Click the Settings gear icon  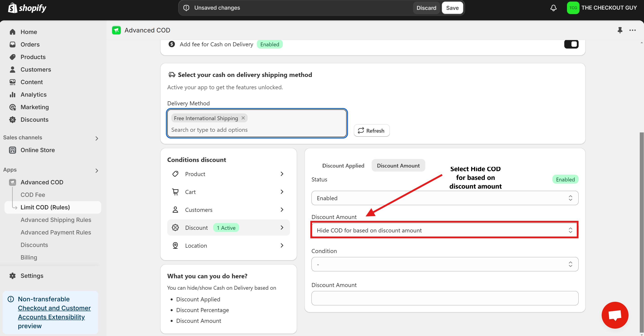(x=13, y=276)
